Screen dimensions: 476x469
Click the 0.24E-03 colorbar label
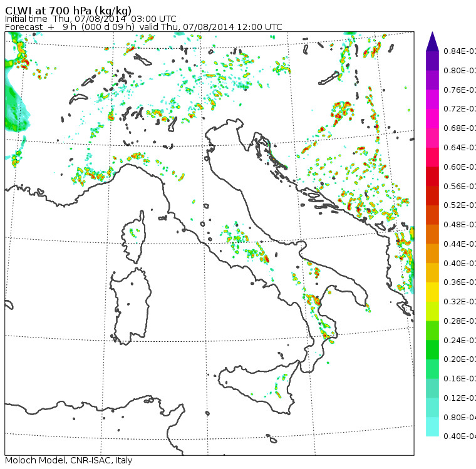(x=460, y=340)
